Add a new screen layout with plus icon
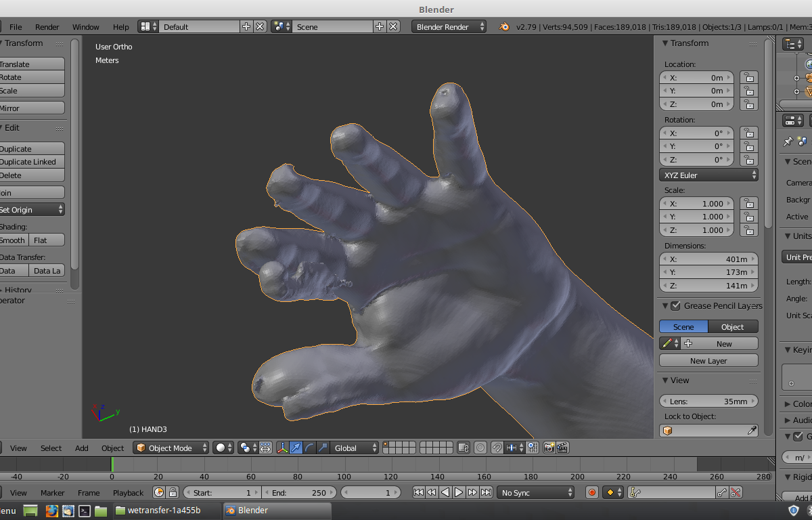The image size is (812, 520). tap(246, 26)
